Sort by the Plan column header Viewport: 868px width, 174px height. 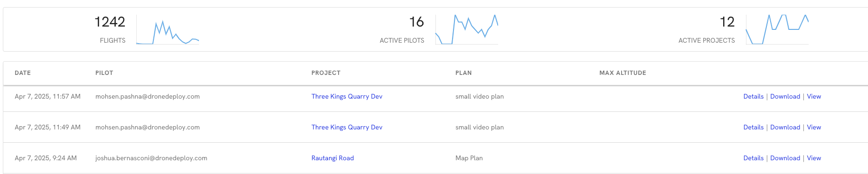(463, 73)
